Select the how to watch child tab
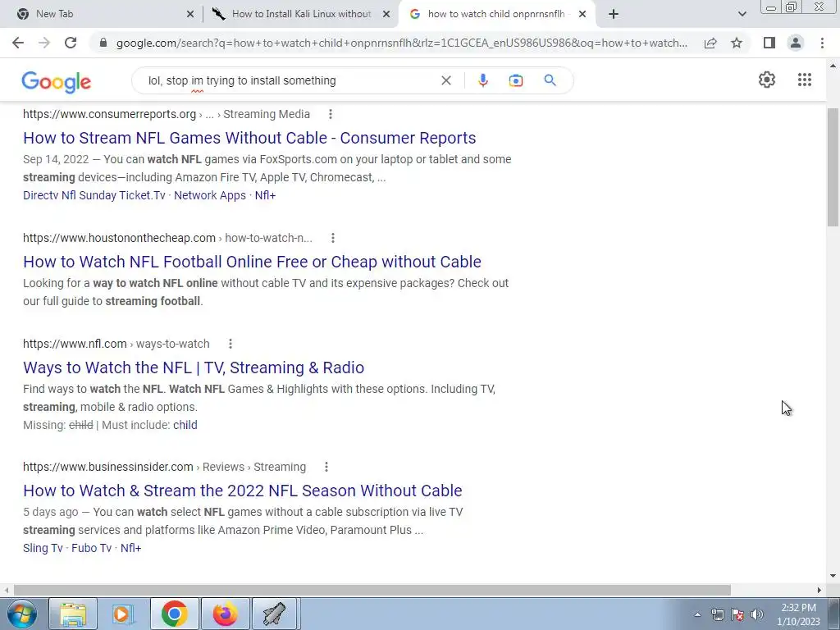The width and height of the screenshot is (840, 630). [495, 14]
